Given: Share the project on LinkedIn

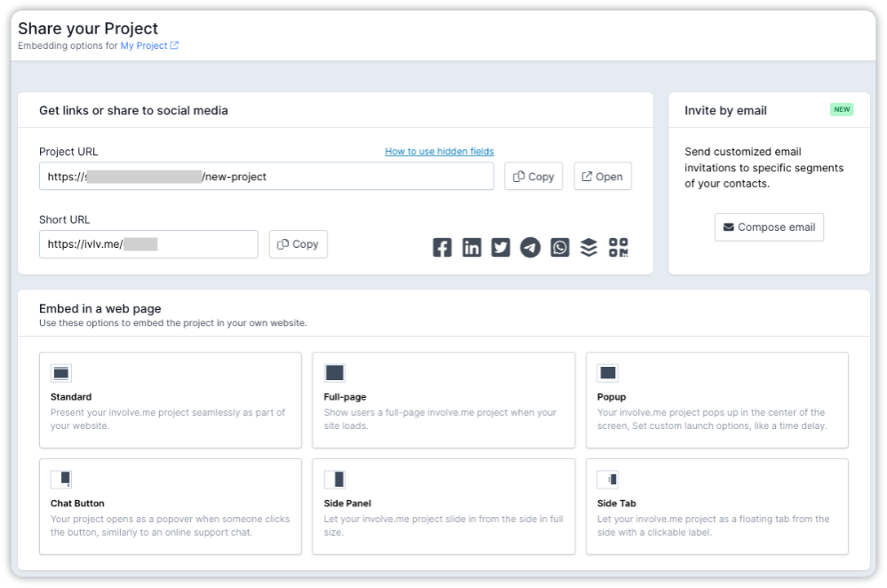Looking at the screenshot, I should pos(471,247).
